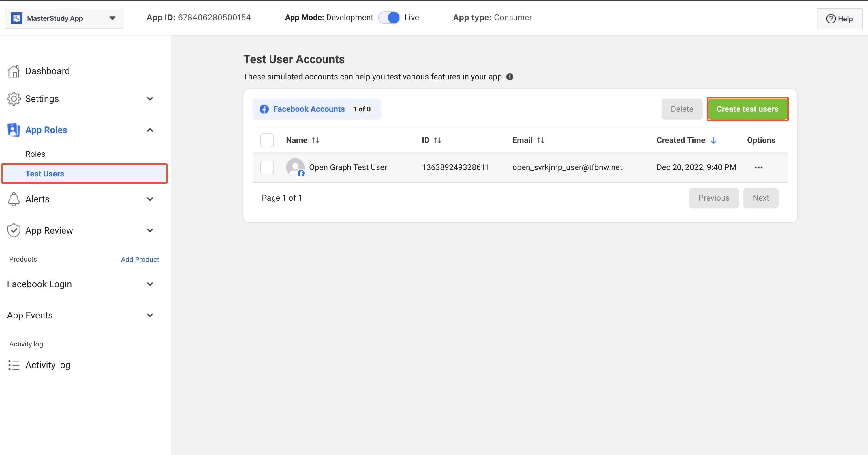
Task: Expand the Facebook Login product section
Action: point(150,284)
